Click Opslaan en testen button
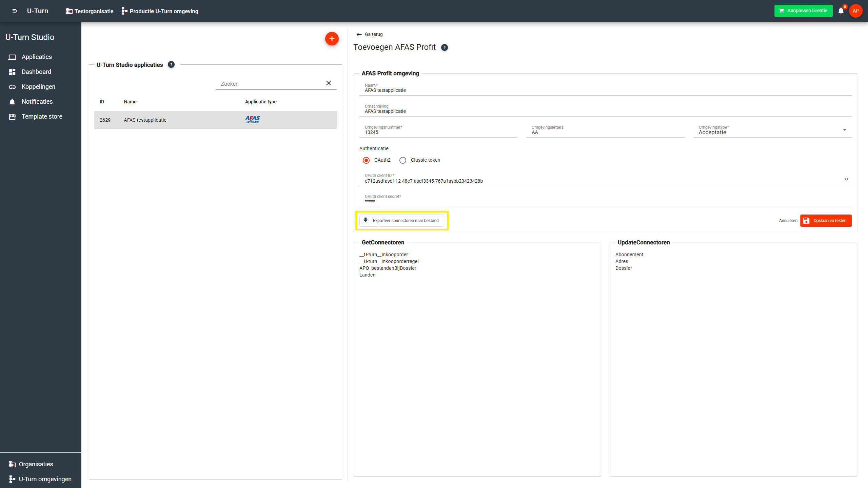868x488 pixels. click(x=826, y=221)
